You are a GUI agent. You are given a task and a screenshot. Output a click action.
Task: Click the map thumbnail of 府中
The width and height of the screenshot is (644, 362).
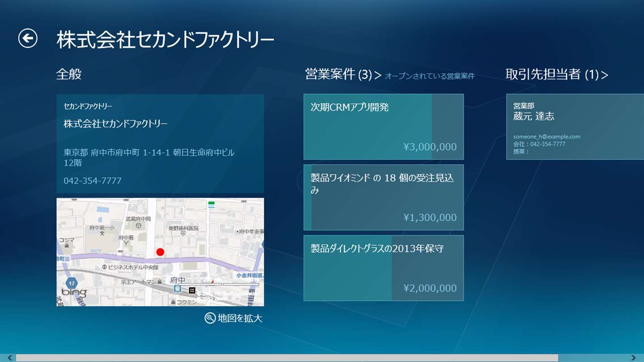[160, 252]
